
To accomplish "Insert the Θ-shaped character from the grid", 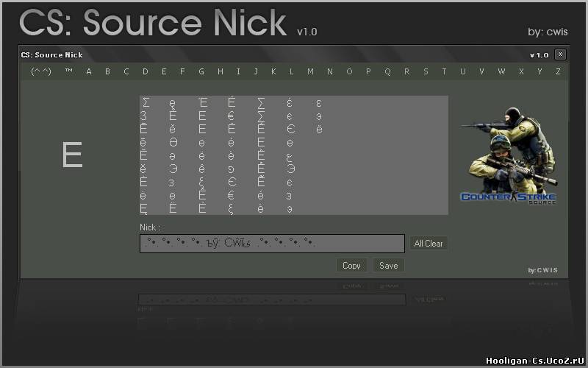I will point(173,143).
